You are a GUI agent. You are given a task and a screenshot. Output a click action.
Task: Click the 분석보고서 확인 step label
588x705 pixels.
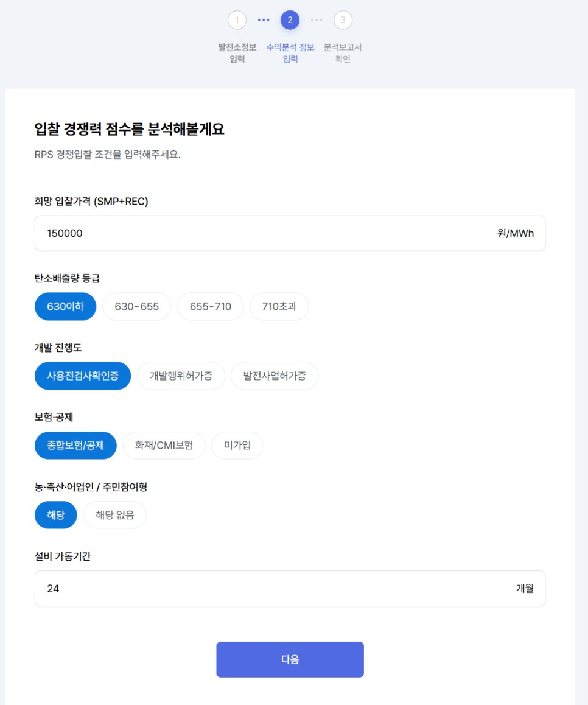point(343,53)
